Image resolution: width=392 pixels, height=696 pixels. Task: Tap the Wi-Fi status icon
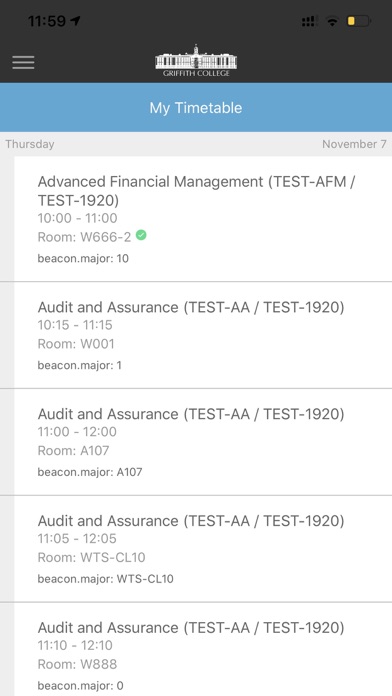coord(332,21)
